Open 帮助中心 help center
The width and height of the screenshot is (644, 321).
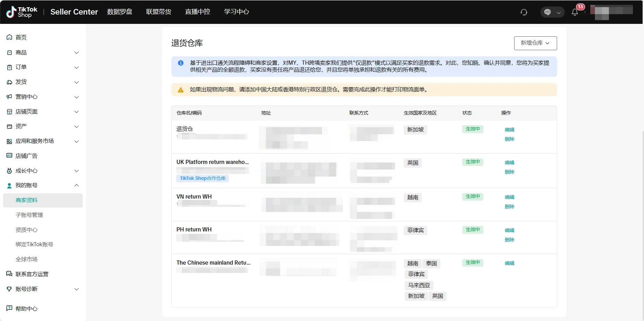(26, 309)
